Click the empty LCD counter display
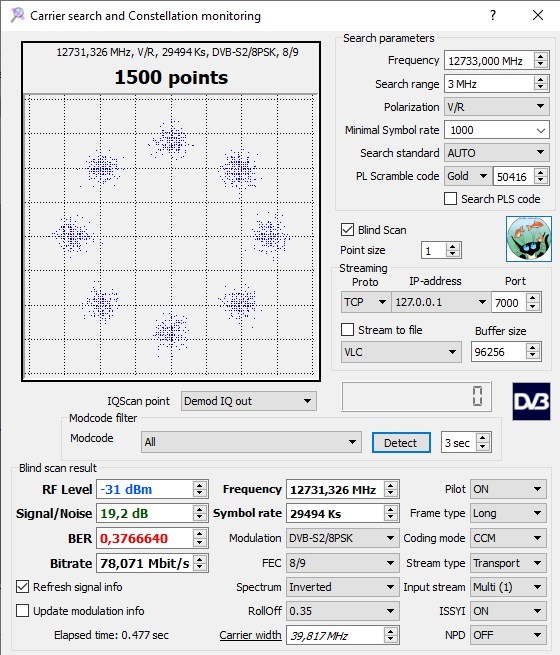Viewport: 560px width, 655px height. (416, 396)
